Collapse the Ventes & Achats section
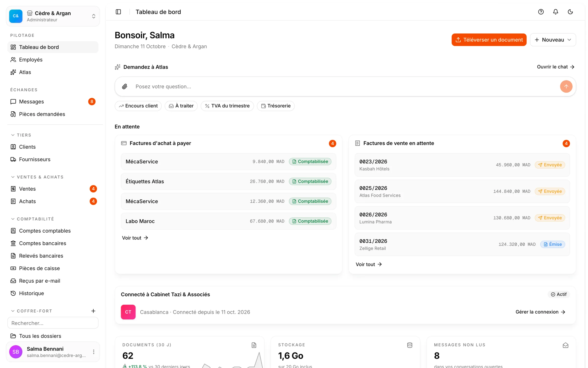This screenshot has height=368, width=588. [37, 177]
